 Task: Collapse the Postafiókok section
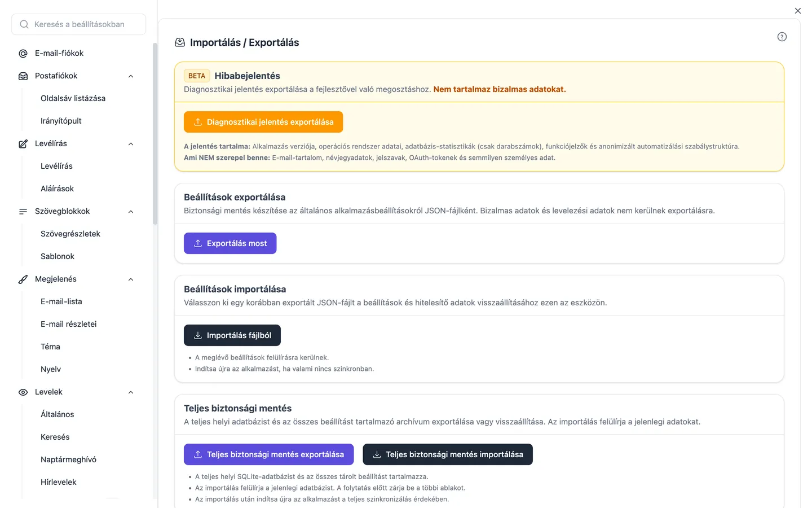pyautogui.click(x=131, y=76)
